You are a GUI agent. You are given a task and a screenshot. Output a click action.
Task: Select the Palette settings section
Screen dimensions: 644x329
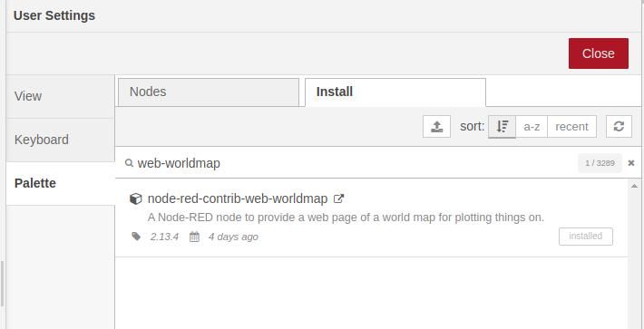click(x=61, y=183)
